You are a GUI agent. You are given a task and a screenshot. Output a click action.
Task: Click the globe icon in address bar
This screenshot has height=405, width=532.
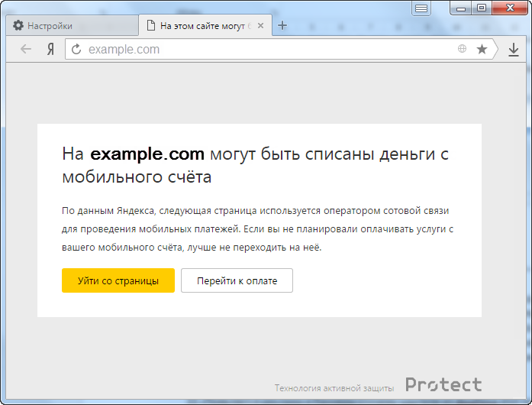coord(462,49)
